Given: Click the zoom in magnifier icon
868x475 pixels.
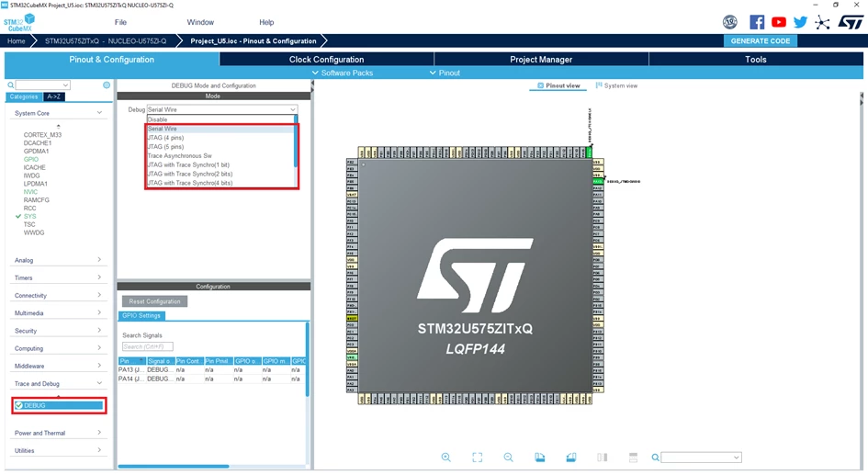Looking at the screenshot, I should click(x=445, y=458).
